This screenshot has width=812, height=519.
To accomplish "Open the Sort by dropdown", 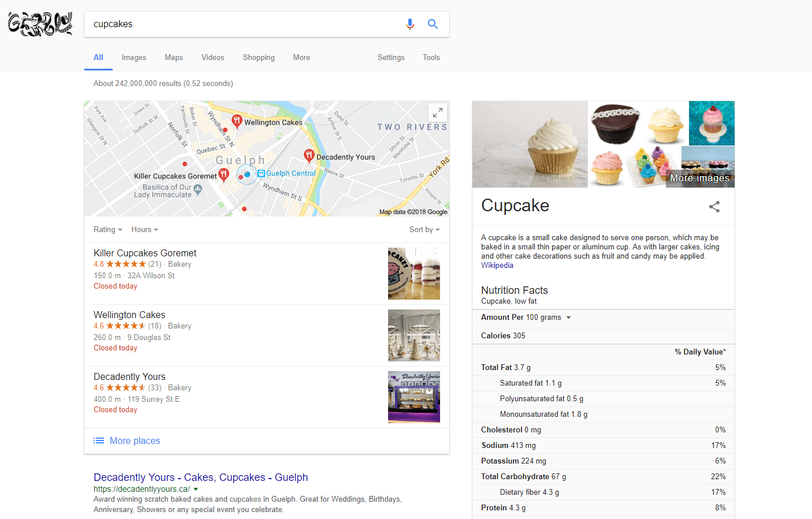I will (424, 230).
